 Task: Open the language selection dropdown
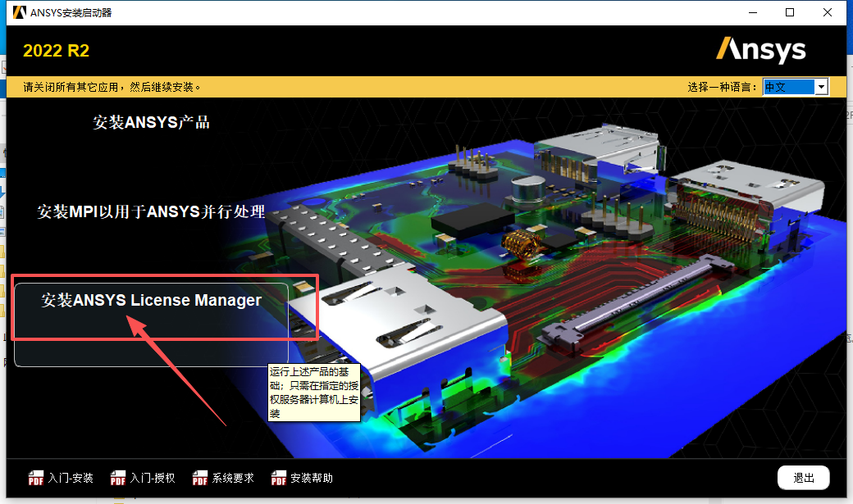820,85
